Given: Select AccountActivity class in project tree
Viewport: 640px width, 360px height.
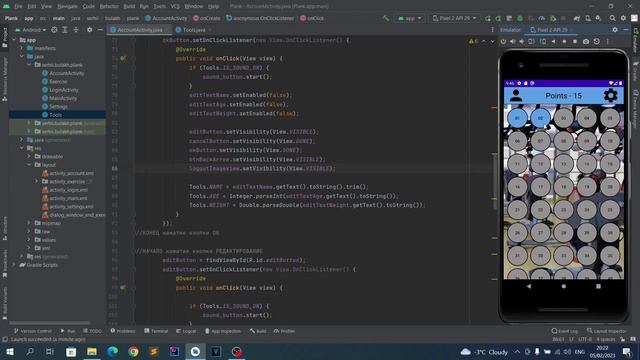Looking at the screenshot, I should (63, 73).
